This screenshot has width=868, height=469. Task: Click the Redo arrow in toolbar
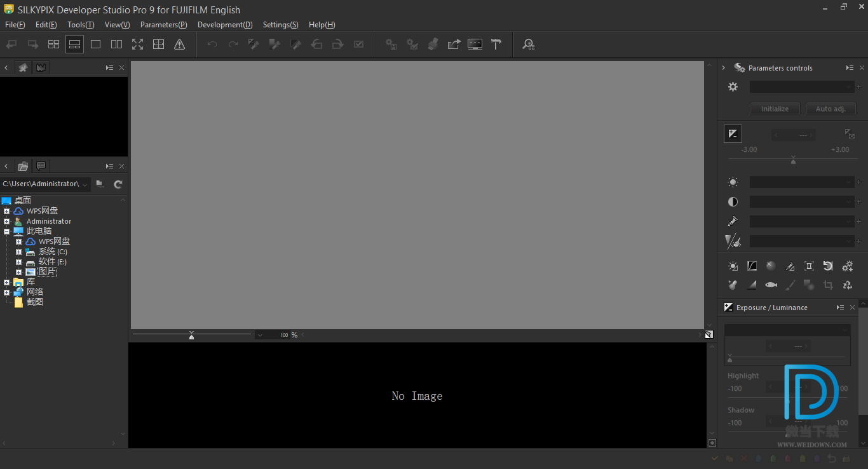pyautogui.click(x=233, y=44)
